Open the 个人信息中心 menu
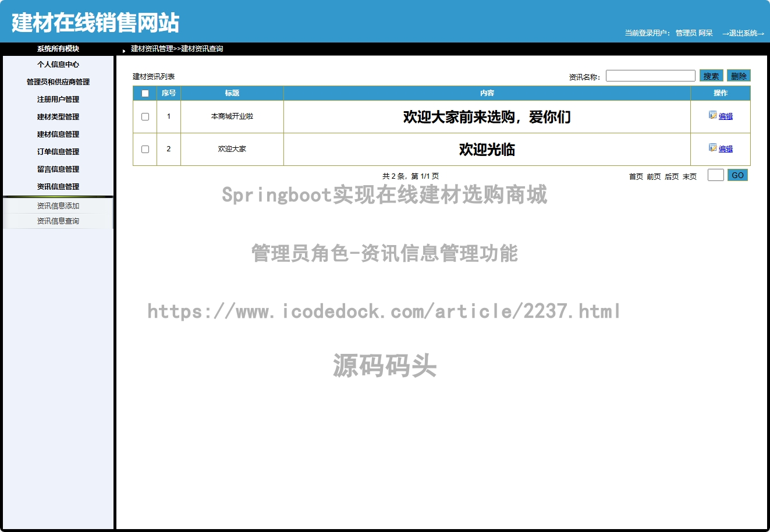This screenshot has height=532, width=770. pyautogui.click(x=58, y=65)
